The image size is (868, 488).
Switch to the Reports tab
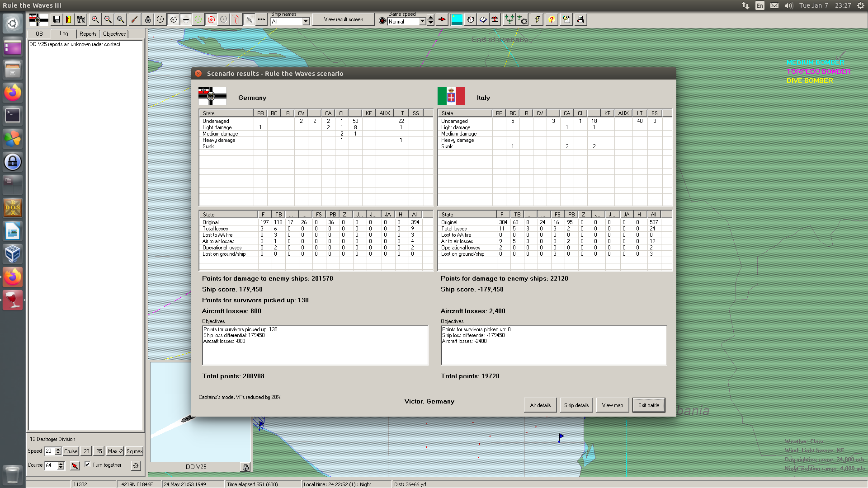[x=88, y=34]
